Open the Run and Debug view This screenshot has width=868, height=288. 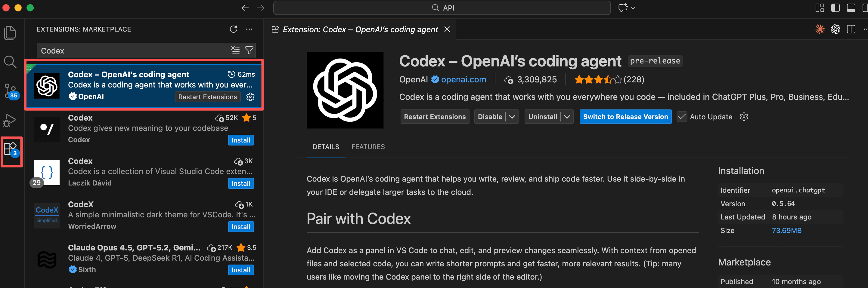click(x=10, y=121)
